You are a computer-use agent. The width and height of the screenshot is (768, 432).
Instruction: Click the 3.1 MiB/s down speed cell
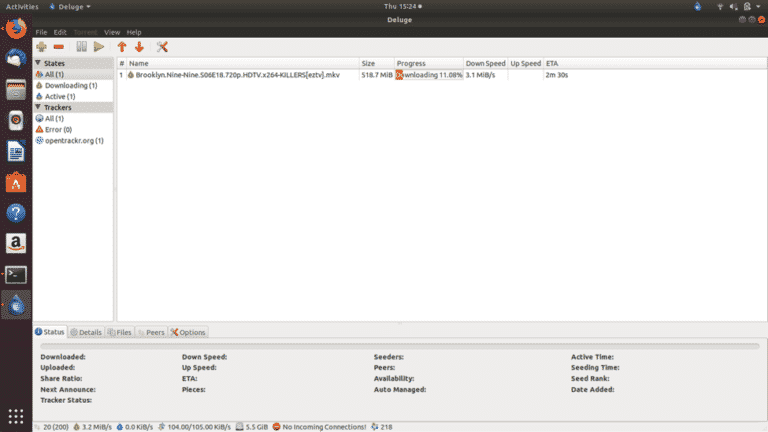point(480,75)
